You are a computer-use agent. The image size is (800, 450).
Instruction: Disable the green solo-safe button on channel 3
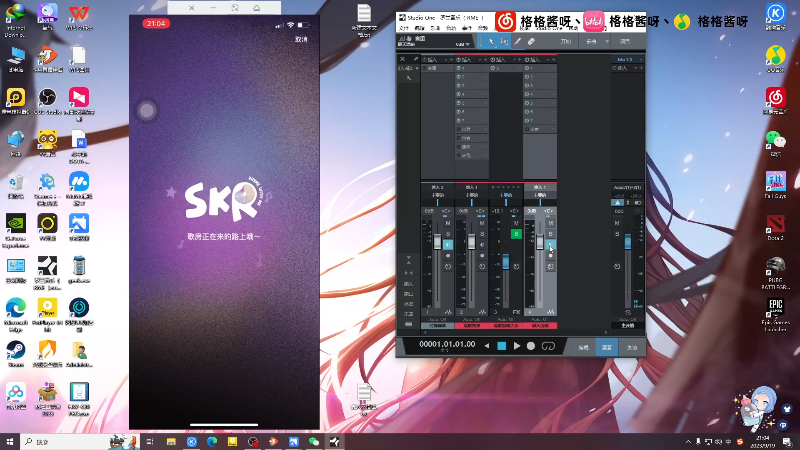[516, 234]
